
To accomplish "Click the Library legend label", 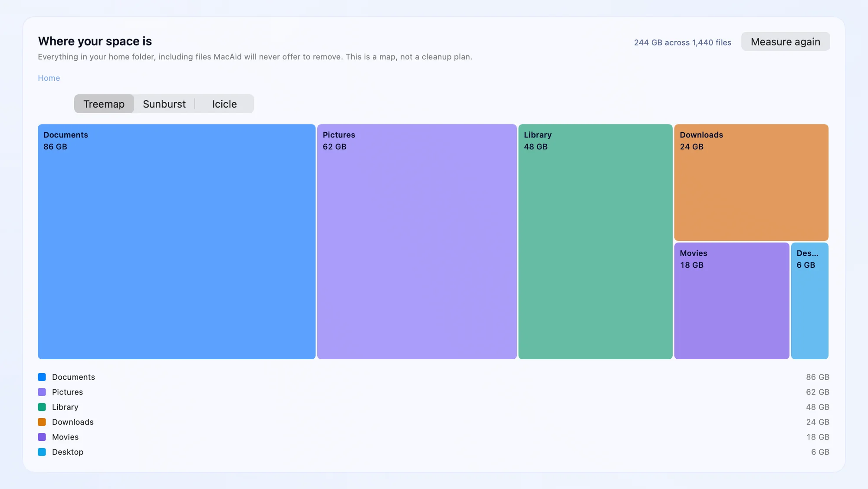I will (65, 407).
